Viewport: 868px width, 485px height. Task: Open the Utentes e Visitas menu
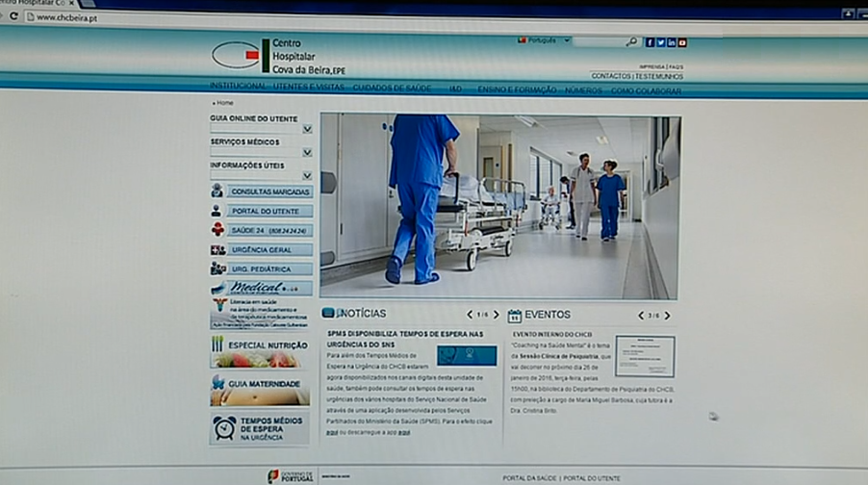point(308,87)
